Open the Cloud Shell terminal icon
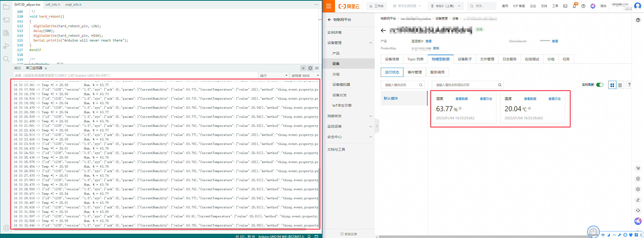This screenshot has width=644, height=238. (x=565, y=6)
